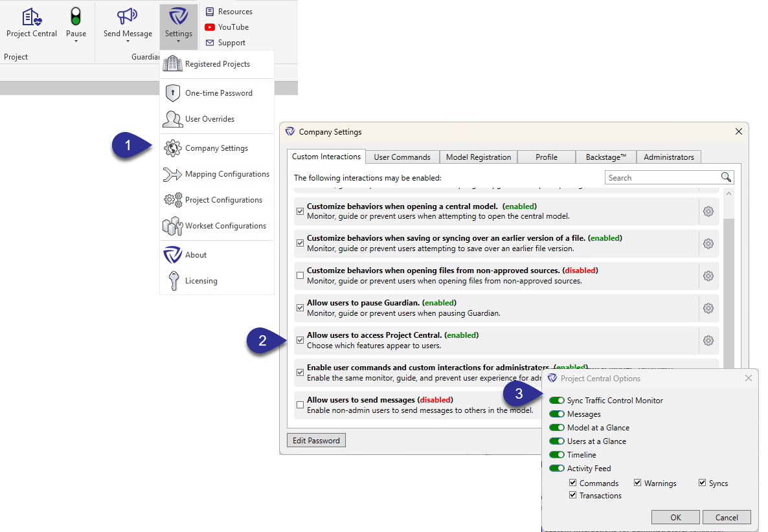Toggle Enable user commands for administrators checkbox
This screenshot has width=768, height=532.
point(300,372)
